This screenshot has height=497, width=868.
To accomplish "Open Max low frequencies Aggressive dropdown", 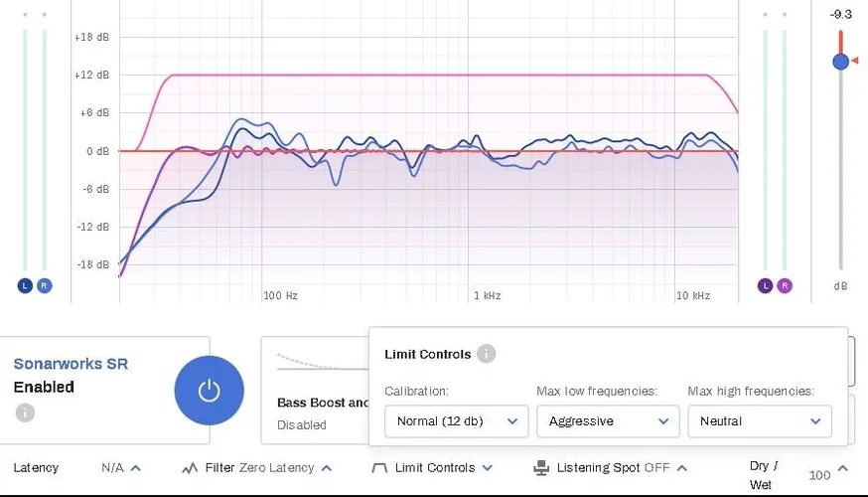I will [x=608, y=421].
